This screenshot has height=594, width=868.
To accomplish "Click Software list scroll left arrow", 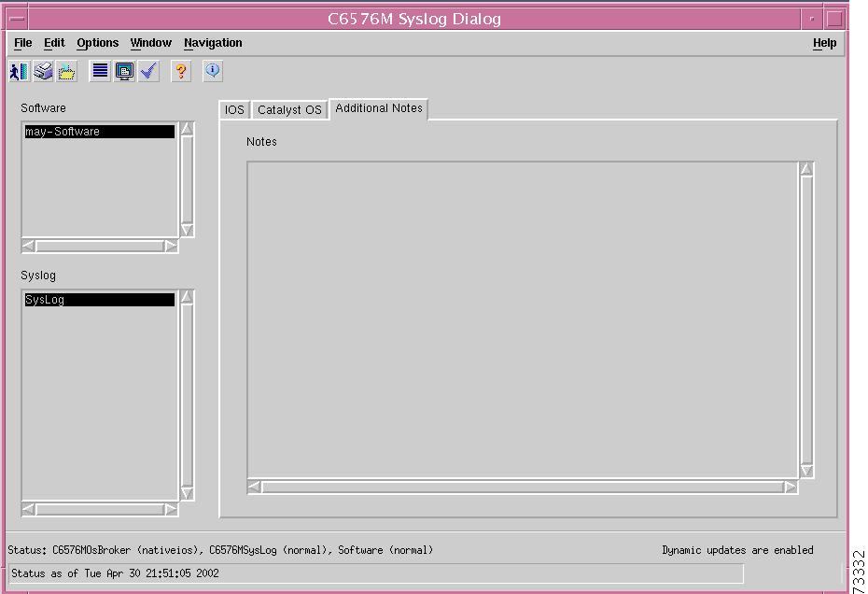I will click(x=28, y=246).
